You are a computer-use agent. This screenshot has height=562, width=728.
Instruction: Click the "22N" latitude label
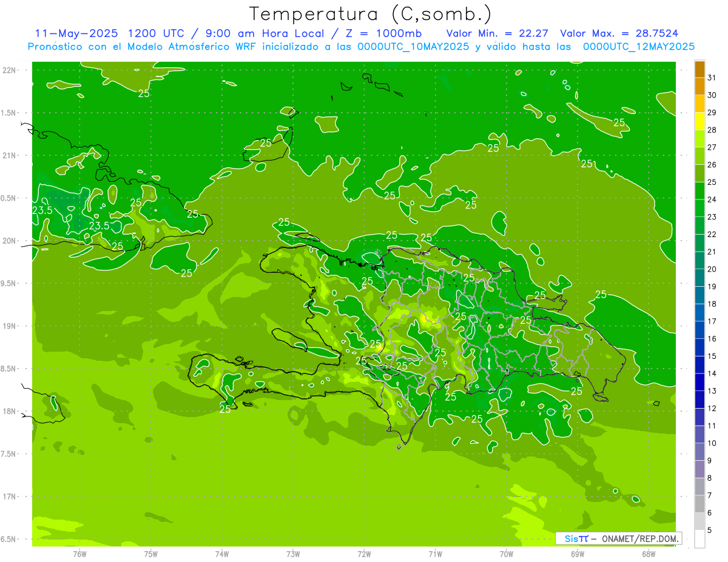(9, 70)
